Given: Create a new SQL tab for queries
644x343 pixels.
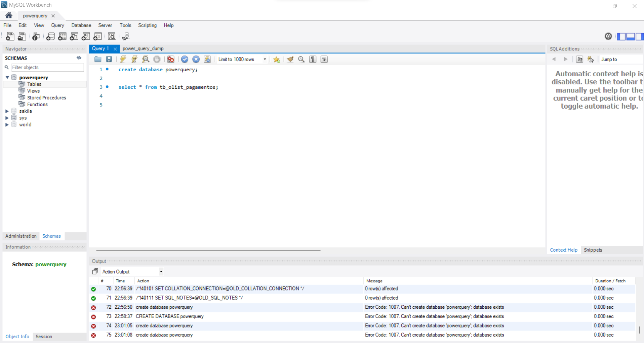Looking at the screenshot, I should pyautogui.click(x=10, y=36).
